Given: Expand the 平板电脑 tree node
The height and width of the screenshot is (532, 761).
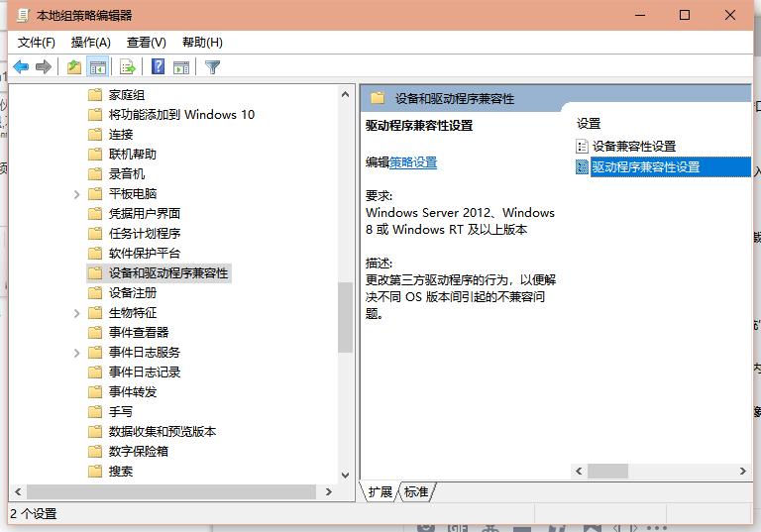Looking at the screenshot, I should [76, 194].
